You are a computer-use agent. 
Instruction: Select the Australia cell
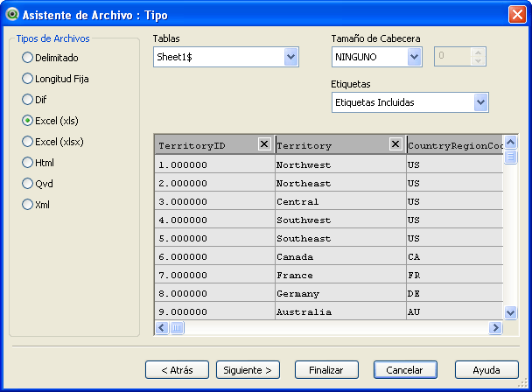(340, 311)
